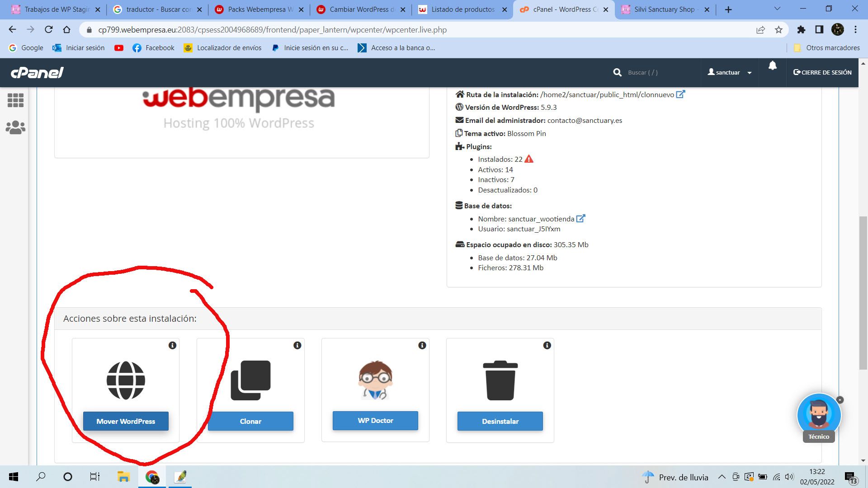Click the address bar URL
This screenshot has width=868, height=488.
272,30
